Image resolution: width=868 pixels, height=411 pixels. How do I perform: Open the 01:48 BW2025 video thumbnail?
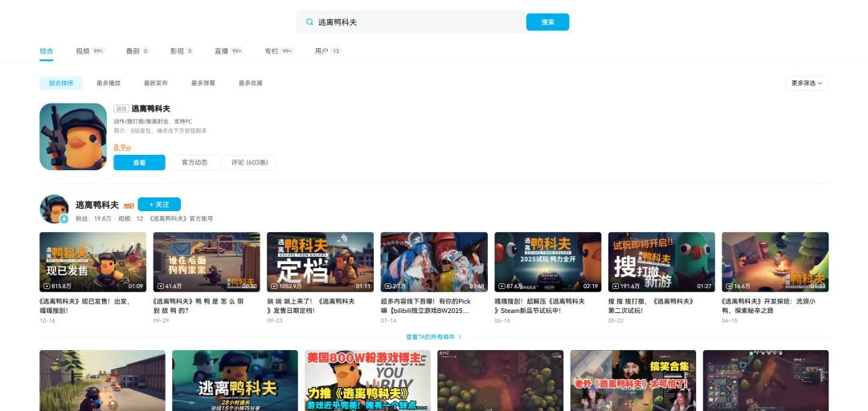point(434,262)
